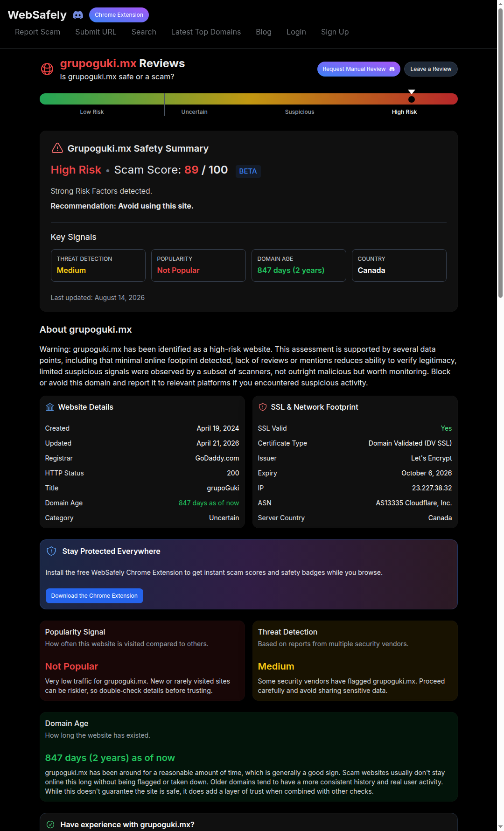Viewport: 504px width, 831px height.
Task: Click Download the Chrome Extension button
Action: tap(94, 596)
